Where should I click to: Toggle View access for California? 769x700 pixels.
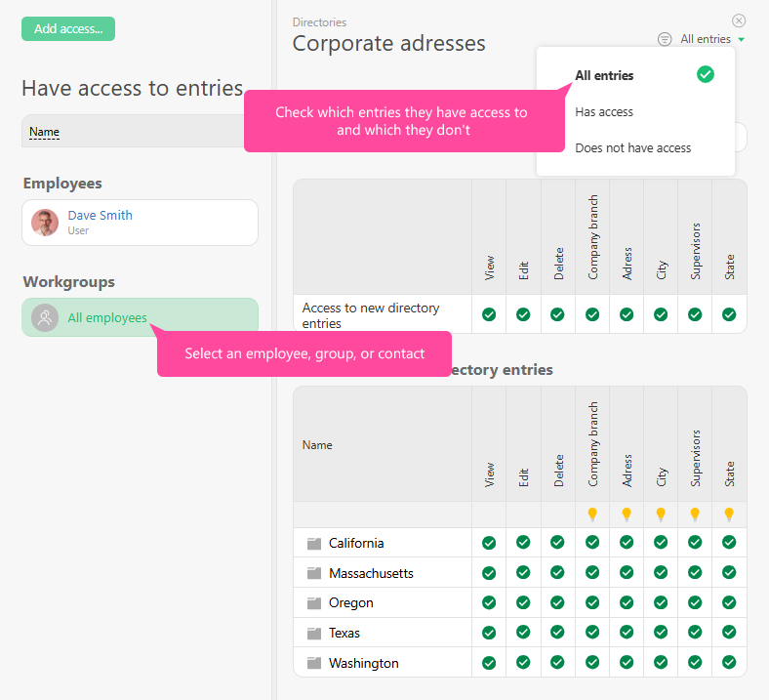(489, 543)
